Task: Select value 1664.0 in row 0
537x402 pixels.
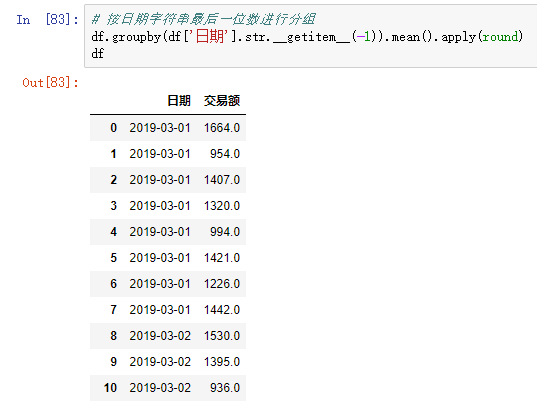Action: [x=222, y=128]
